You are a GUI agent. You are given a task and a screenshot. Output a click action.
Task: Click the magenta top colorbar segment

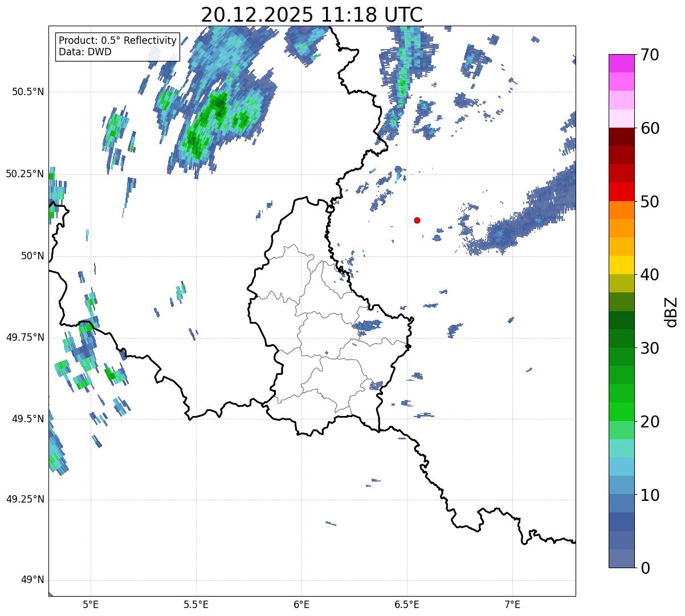(x=621, y=63)
